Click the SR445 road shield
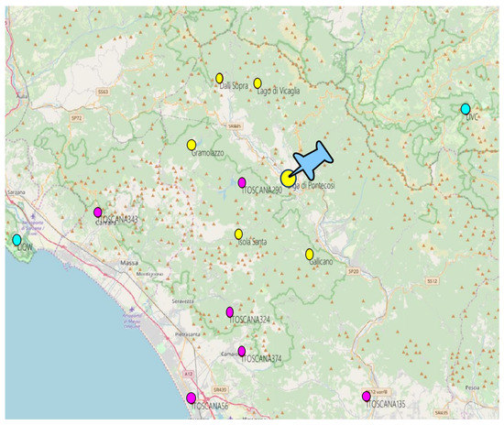The height and width of the screenshot is (425, 504). pos(235,126)
